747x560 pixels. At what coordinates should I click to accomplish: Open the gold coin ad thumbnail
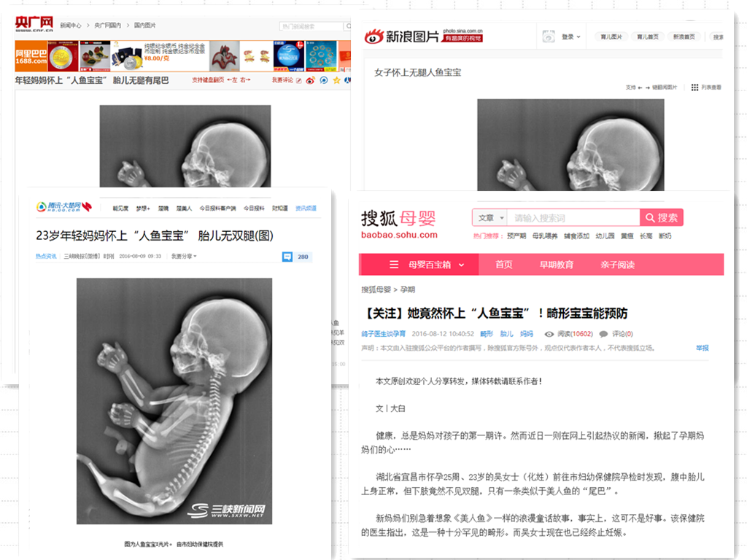pos(63,57)
